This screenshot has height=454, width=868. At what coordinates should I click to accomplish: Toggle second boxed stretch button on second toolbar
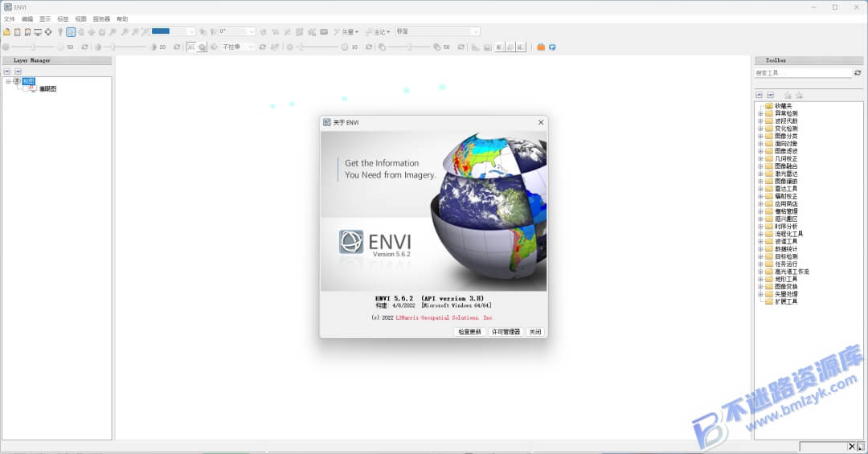pos(202,47)
